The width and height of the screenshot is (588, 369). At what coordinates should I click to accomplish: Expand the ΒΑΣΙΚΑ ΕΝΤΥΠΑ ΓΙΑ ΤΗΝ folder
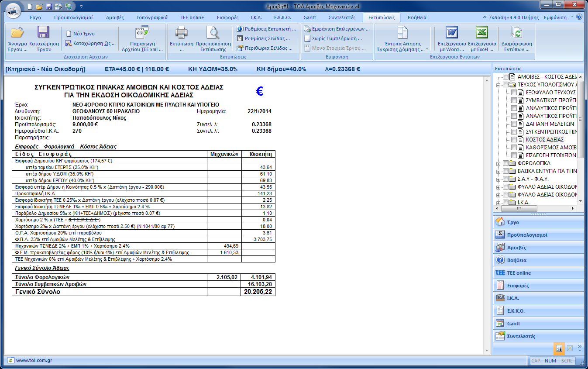tap(498, 171)
